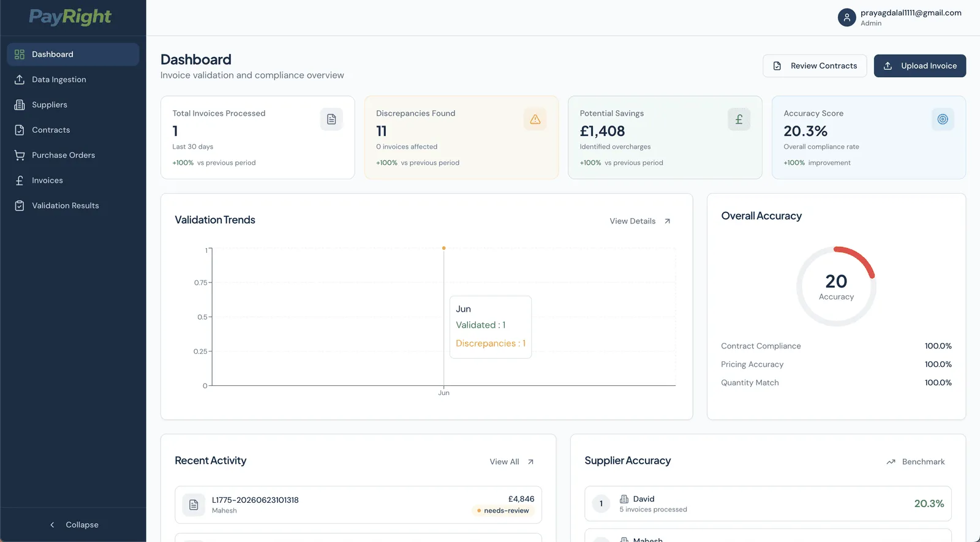This screenshot has width=980, height=542.
Task: Click the Dashboard grid icon in sidebar
Action: pyautogui.click(x=20, y=55)
